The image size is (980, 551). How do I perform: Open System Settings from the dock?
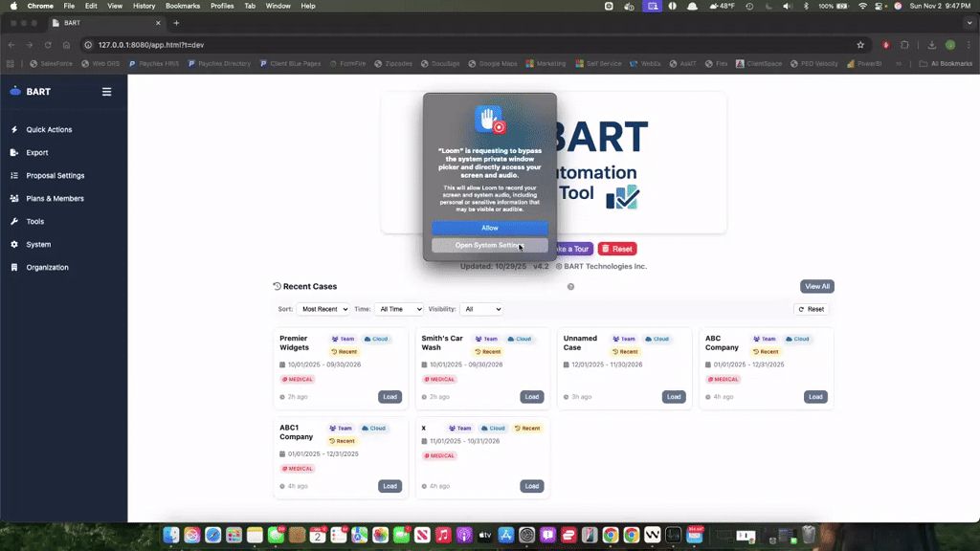pos(527,535)
